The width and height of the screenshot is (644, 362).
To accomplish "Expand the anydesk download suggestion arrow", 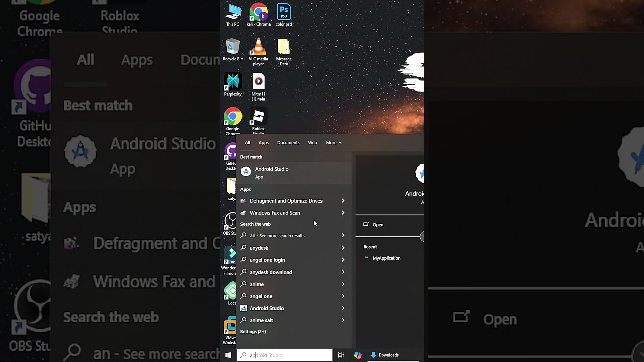I will point(343,272).
